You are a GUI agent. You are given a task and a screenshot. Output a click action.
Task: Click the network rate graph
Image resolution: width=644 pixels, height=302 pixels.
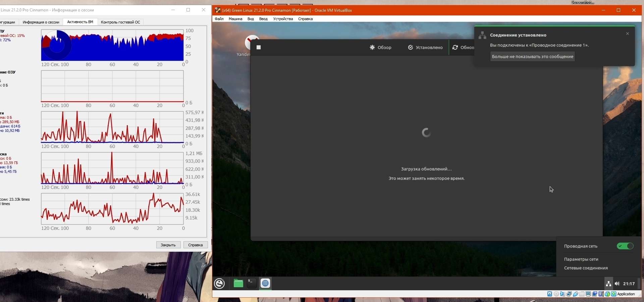pos(112,127)
